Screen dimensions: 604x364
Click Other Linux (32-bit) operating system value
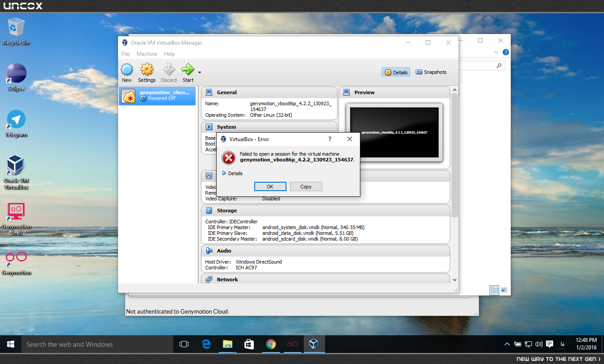pyautogui.click(x=271, y=115)
